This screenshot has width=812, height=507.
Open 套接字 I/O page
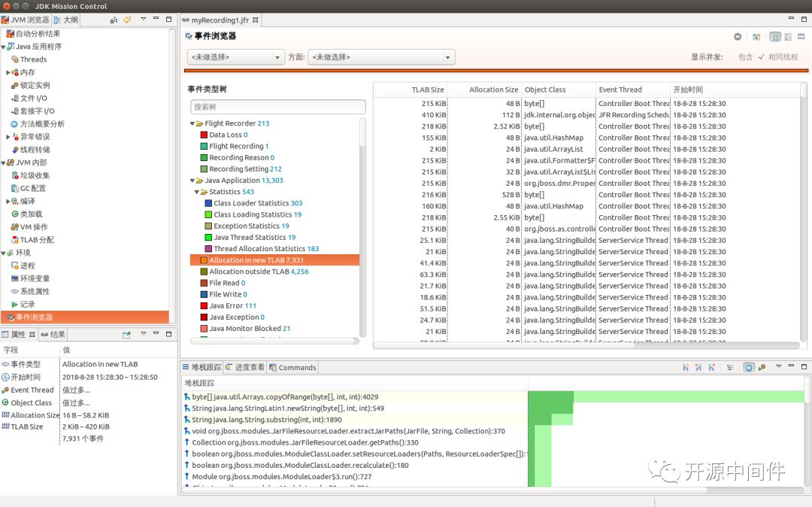(x=37, y=111)
